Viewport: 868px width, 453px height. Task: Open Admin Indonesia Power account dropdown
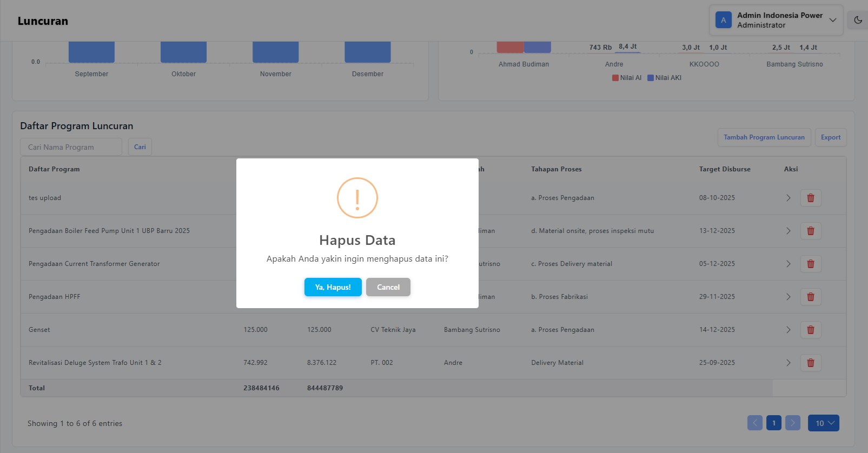[x=776, y=20]
